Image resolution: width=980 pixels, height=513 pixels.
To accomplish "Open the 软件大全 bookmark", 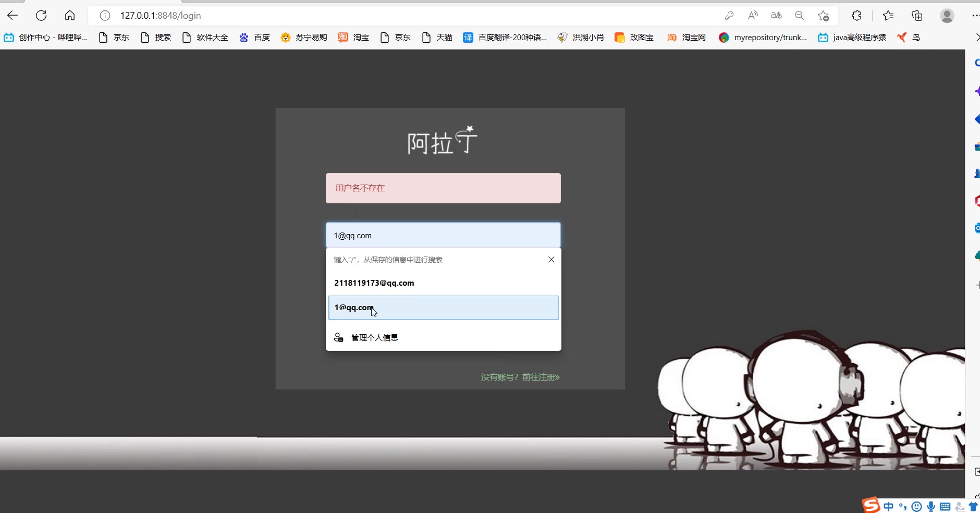I will point(205,37).
